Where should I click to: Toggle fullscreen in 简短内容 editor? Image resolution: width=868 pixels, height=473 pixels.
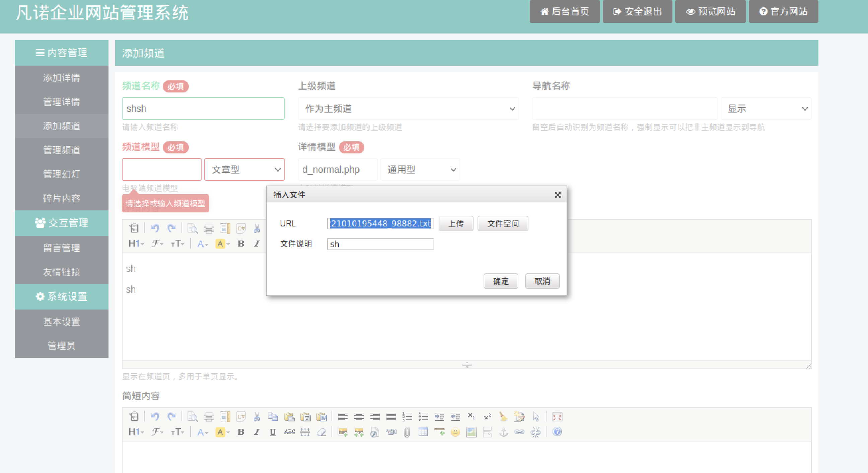click(x=557, y=417)
